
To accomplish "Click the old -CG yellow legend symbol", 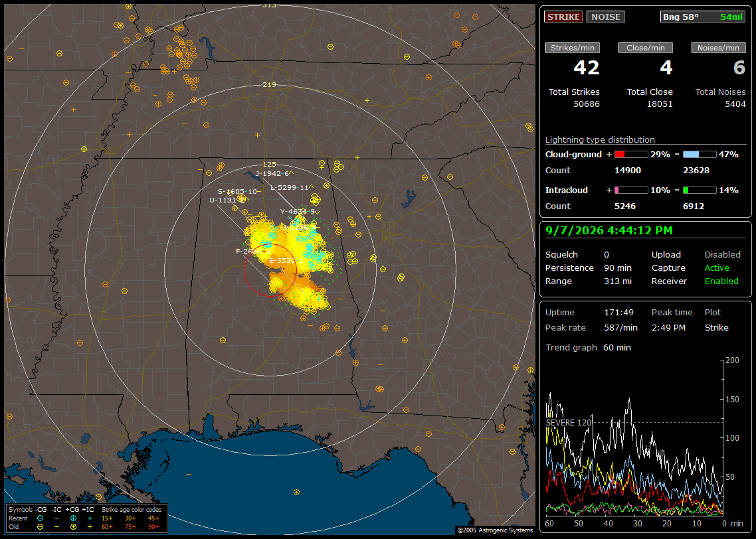I will [40, 527].
